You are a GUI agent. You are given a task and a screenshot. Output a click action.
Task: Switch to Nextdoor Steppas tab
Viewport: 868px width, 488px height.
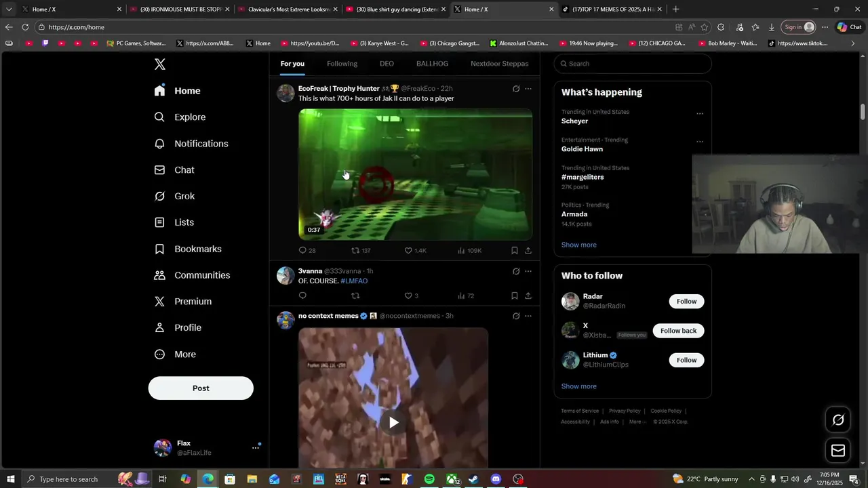click(500, 64)
